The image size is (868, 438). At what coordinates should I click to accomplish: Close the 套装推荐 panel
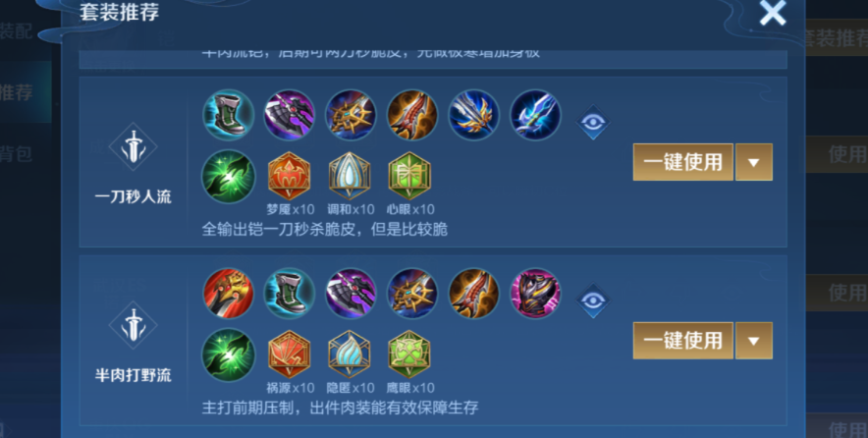click(773, 13)
